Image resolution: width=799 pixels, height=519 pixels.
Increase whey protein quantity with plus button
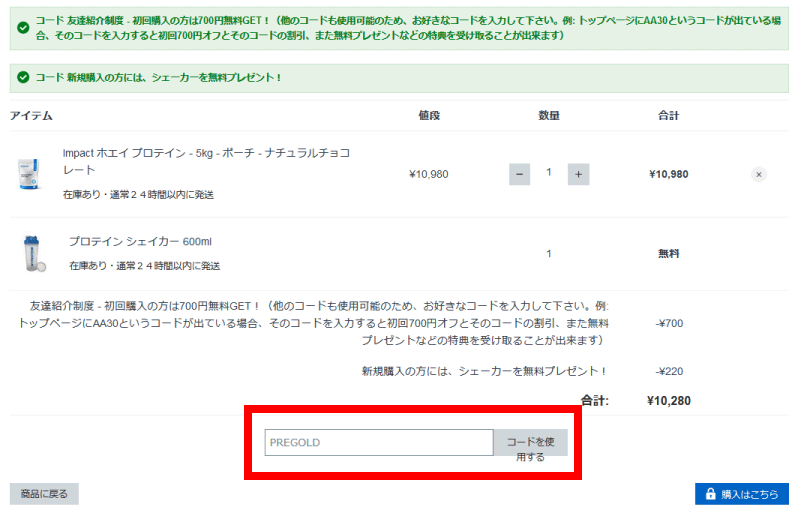click(578, 174)
